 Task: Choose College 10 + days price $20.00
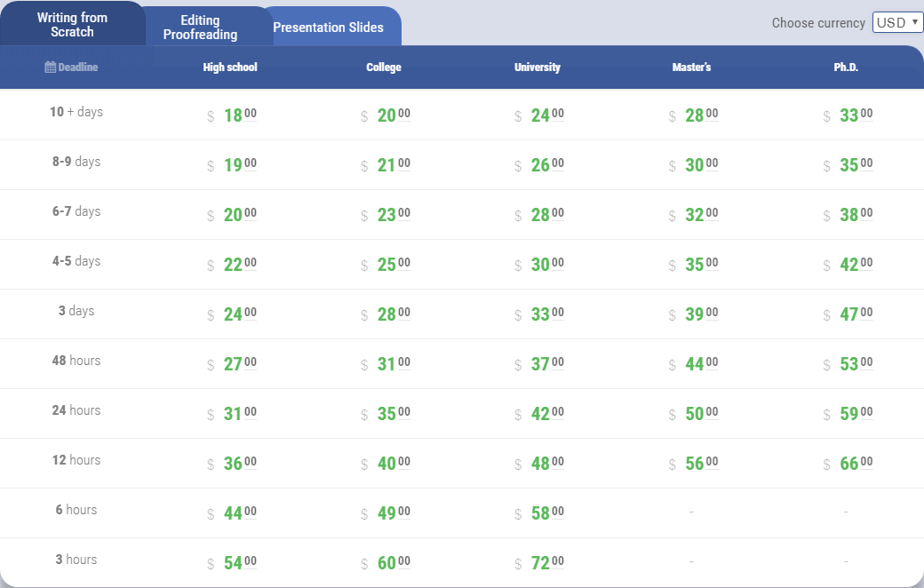(386, 115)
